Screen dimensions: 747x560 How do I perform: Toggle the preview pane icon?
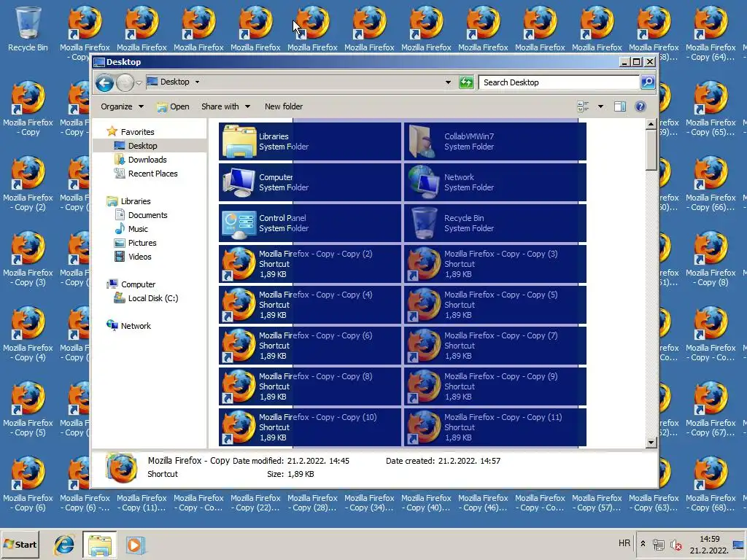[x=620, y=106]
